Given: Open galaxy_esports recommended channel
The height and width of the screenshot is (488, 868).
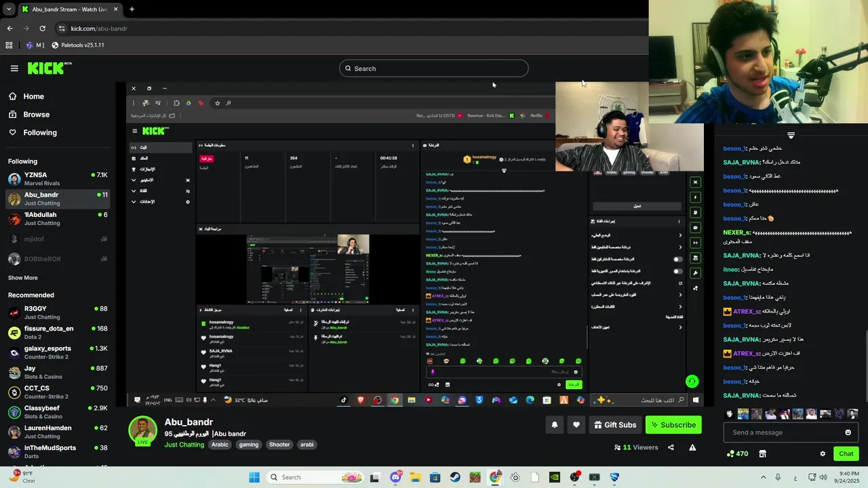Looking at the screenshot, I should (x=58, y=352).
